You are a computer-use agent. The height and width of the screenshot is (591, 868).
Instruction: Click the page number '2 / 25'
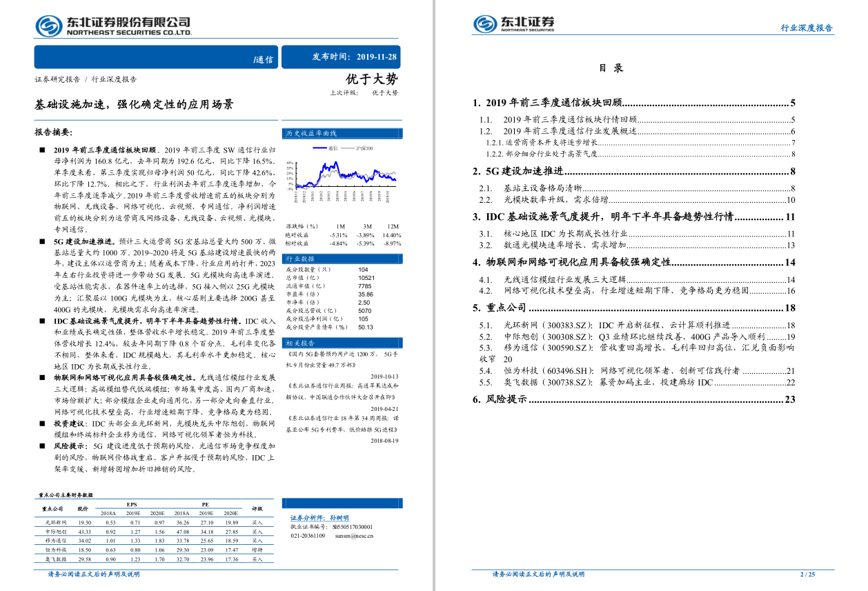[807, 574]
